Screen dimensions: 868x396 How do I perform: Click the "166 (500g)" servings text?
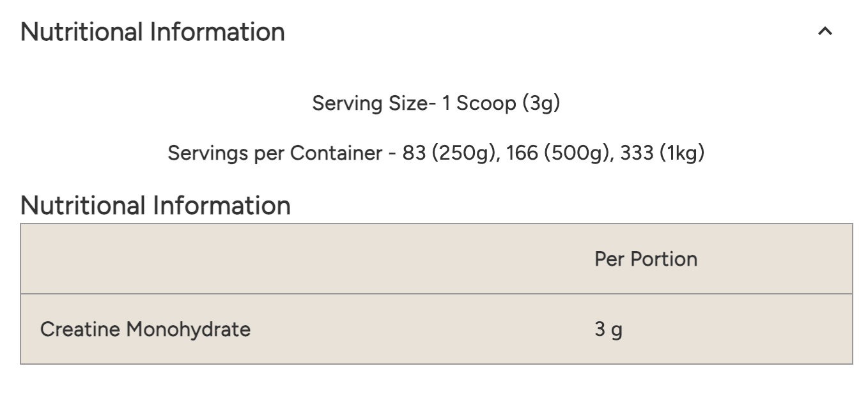click(x=554, y=153)
